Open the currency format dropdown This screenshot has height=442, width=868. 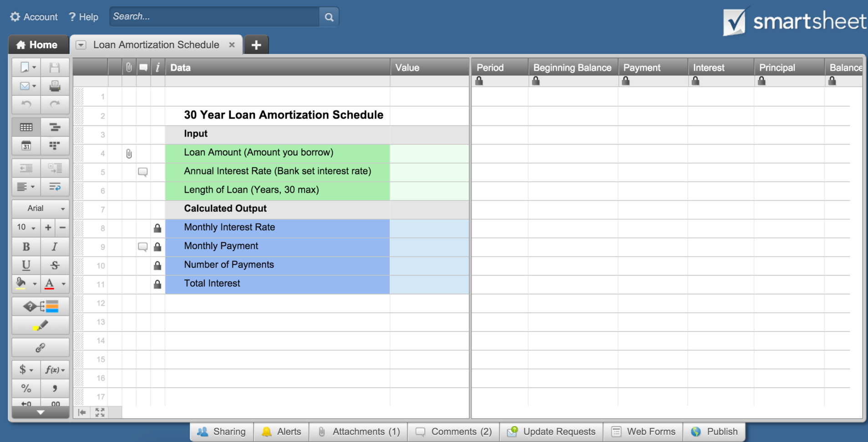pyautogui.click(x=26, y=370)
